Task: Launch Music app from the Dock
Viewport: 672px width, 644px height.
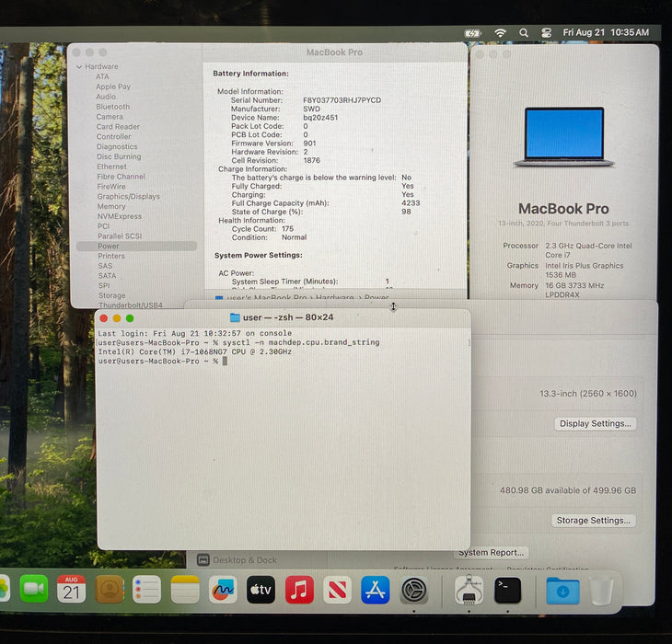Action: coord(299,590)
